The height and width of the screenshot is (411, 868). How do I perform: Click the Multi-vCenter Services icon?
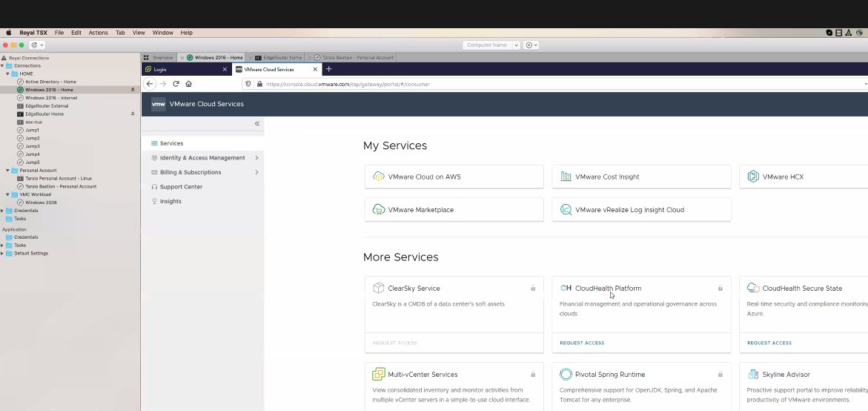click(x=379, y=375)
